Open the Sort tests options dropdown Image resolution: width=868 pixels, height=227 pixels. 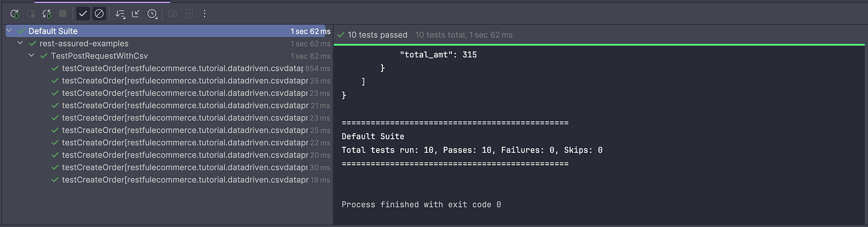pos(120,14)
